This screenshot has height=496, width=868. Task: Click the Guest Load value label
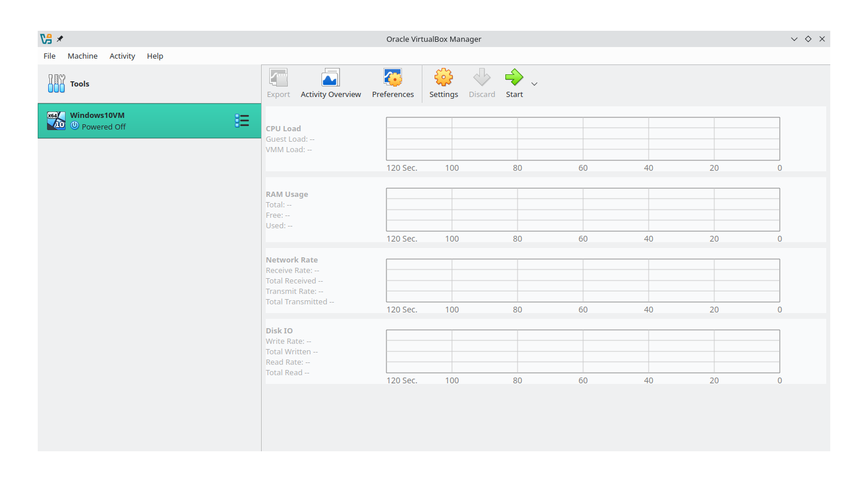point(290,139)
